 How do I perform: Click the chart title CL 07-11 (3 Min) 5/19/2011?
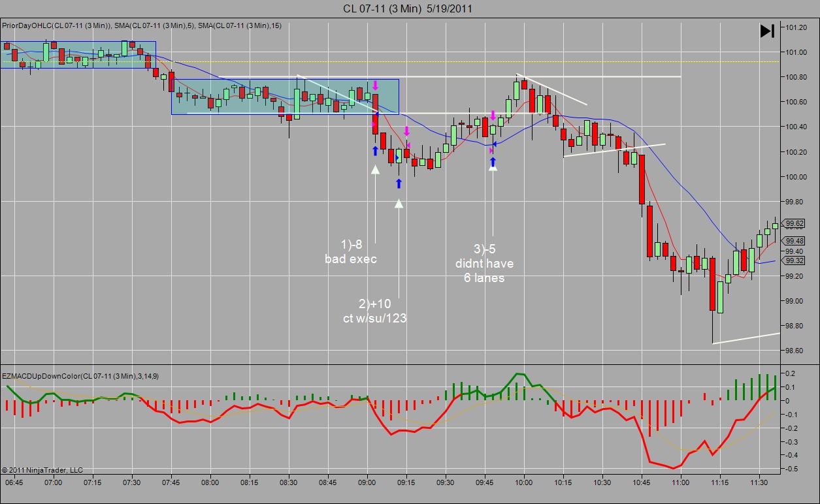click(408, 8)
